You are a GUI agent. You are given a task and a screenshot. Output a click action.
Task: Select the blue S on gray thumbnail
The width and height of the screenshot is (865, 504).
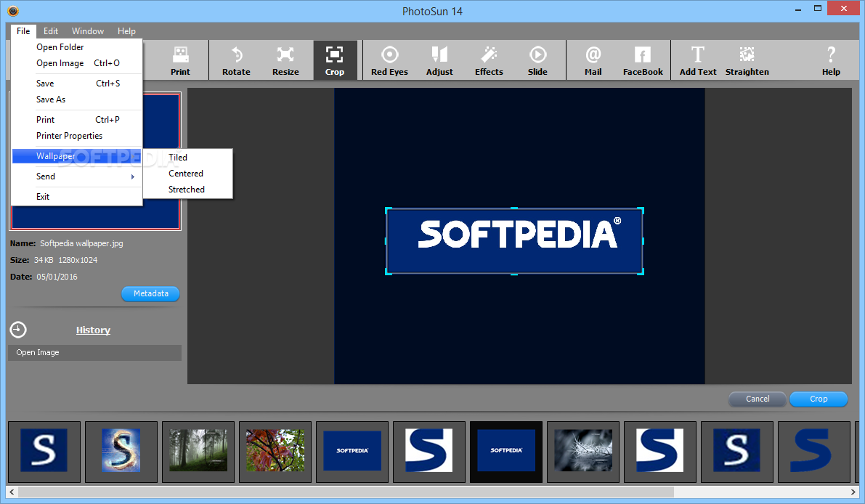[813, 452]
